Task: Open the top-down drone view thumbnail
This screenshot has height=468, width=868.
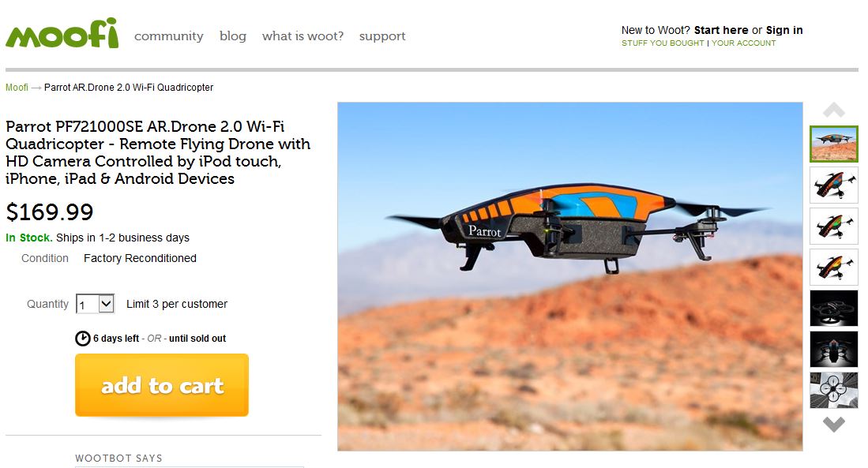Action: coord(834,390)
